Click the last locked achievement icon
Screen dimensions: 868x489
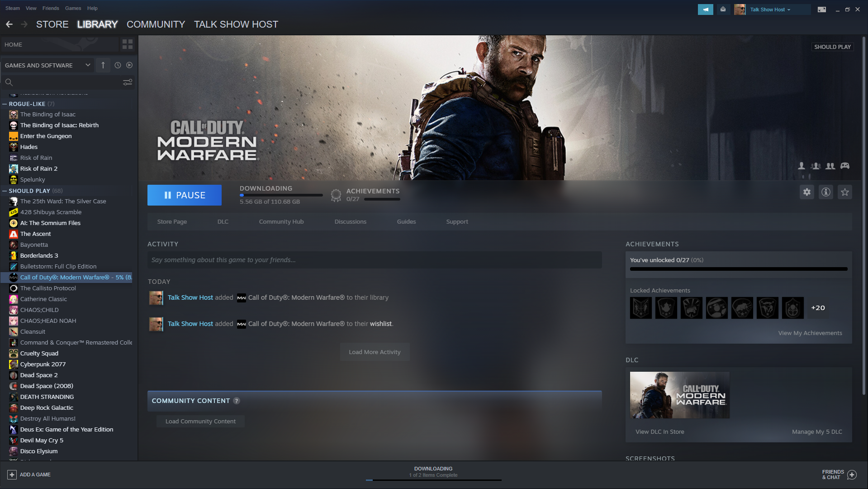click(x=793, y=308)
